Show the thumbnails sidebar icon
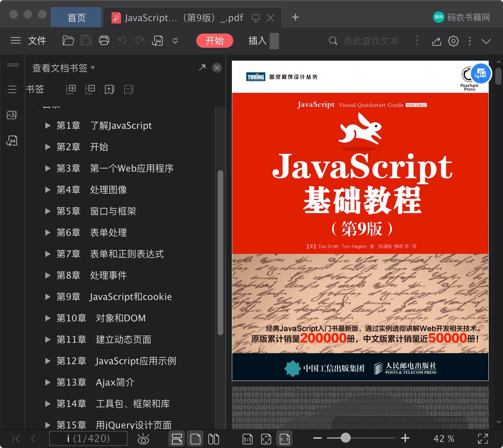 (12, 115)
